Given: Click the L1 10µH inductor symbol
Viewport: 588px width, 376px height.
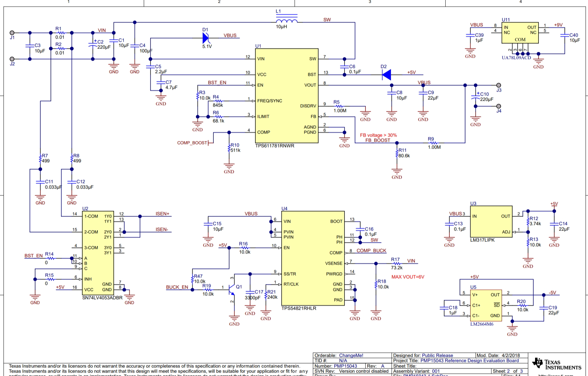Looking at the screenshot, I should pyautogui.click(x=286, y=20).
